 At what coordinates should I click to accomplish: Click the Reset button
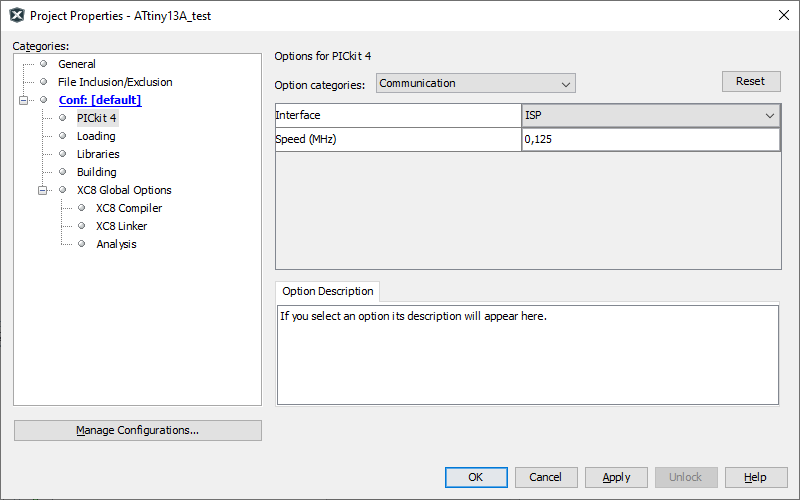pos(751,82)
